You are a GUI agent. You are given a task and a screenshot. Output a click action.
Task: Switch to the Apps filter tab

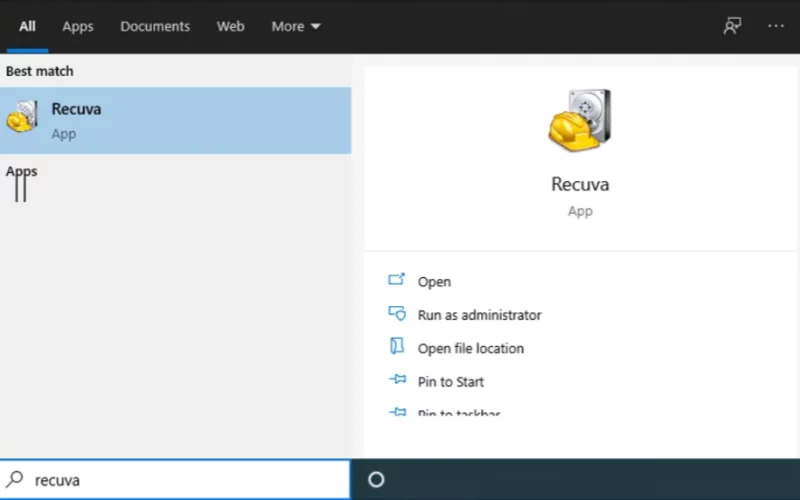click(x=78, y=26)
